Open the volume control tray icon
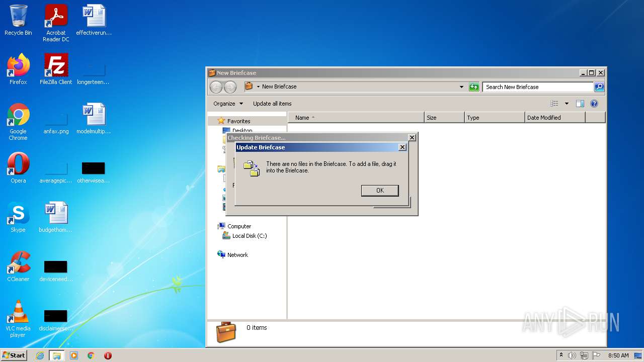This screenshot has width=644, height=362. tap(572, 355)
